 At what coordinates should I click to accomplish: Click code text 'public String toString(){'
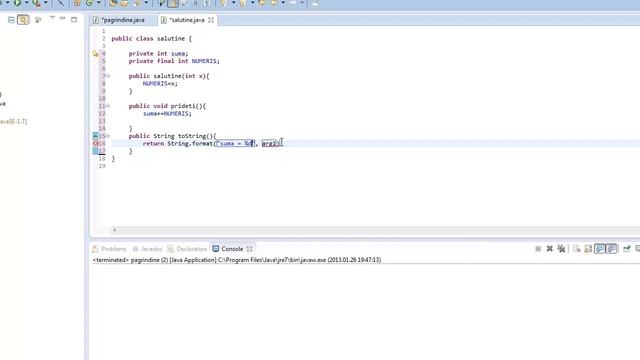click(x=172, y=136)
